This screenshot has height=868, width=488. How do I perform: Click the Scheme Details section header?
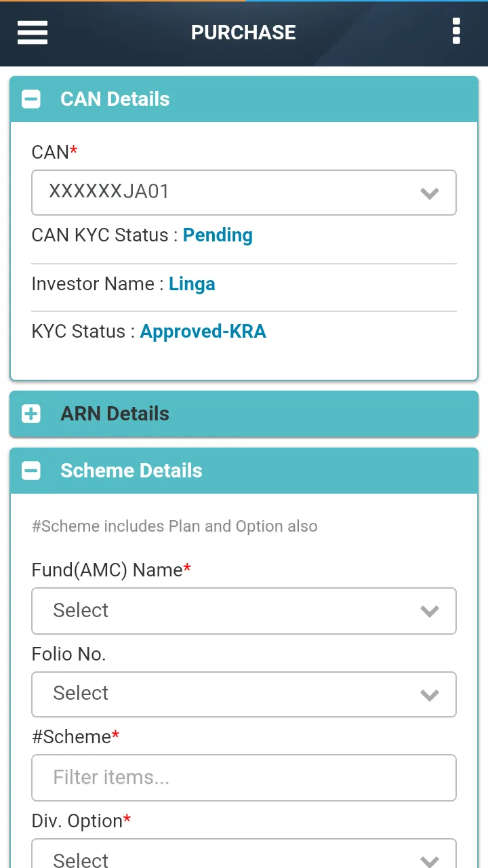click(244, 471)
